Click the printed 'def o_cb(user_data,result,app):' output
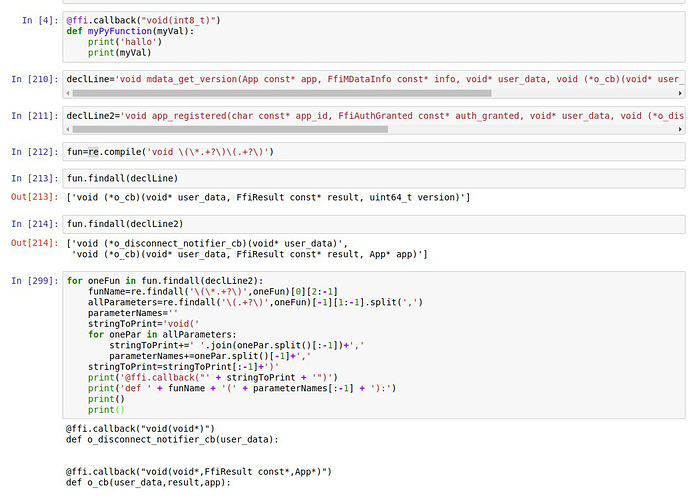The image size is (688, 500). [148, 482]
